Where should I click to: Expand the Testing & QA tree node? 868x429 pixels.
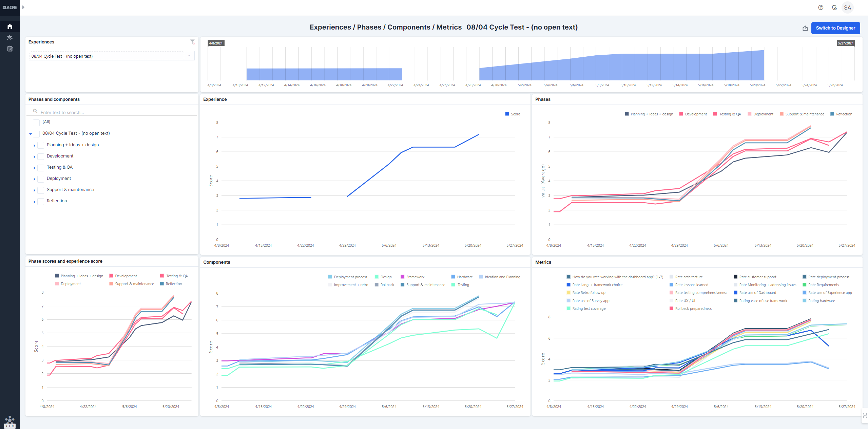coord(35,168)
